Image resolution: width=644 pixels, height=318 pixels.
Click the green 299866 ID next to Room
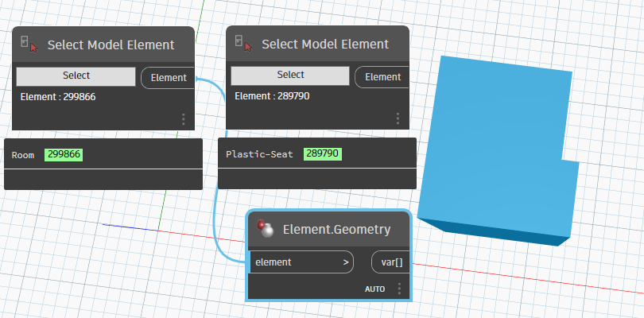pos(64,155)
